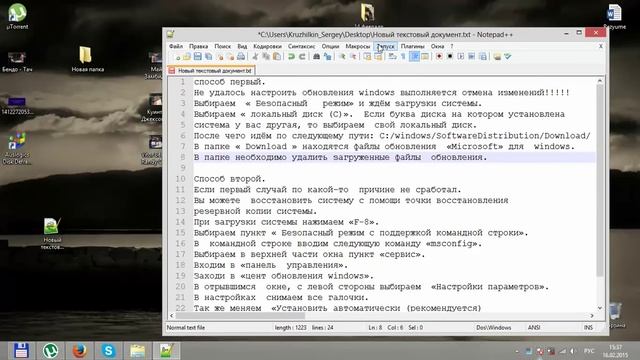Open the Кодировки menu

point(267,46)
